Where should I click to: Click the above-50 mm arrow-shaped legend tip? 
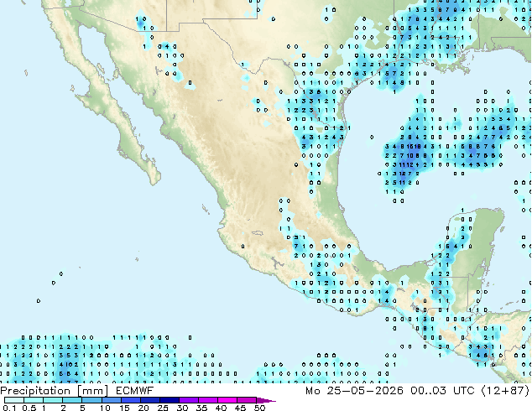pos(266,400)
